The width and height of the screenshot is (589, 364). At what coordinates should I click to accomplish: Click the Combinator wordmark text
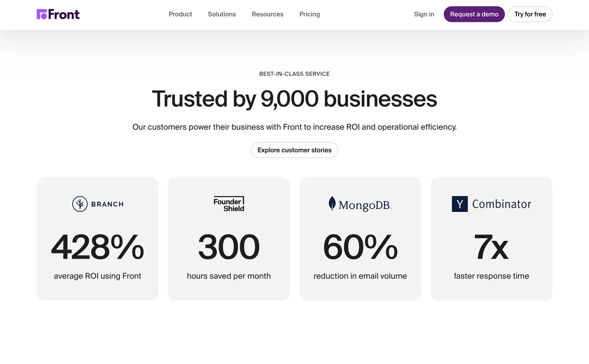502,204
